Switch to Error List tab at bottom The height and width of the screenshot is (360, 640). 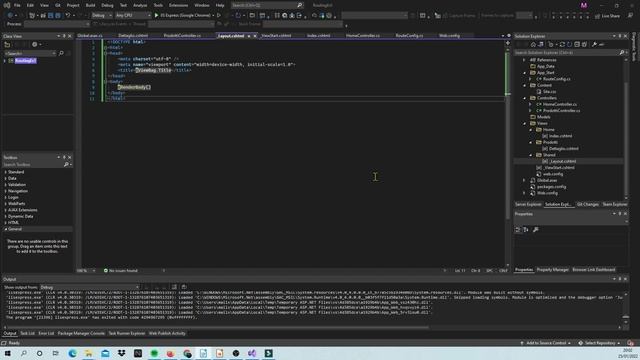click(x=46, y=333)
